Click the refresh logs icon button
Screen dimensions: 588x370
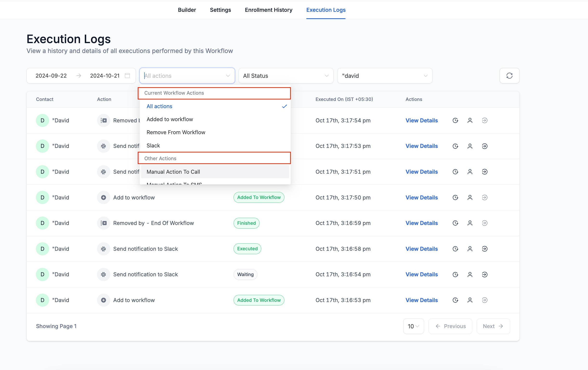pos(509,76)
